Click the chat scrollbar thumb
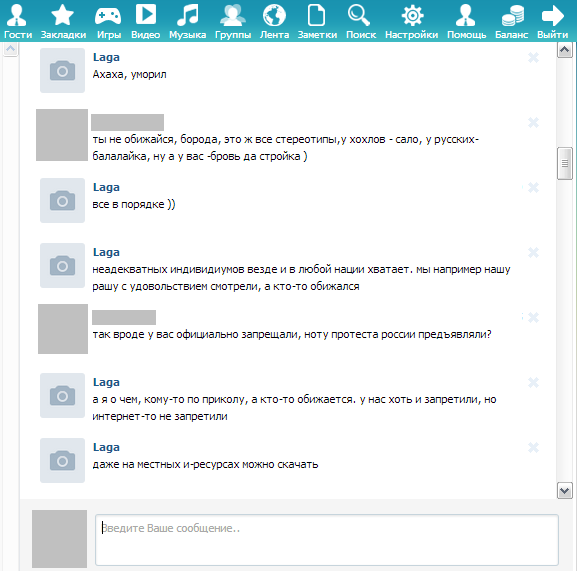Image resolution: width=577 pixels, height=571 pixels. click(x=564, y=163)
